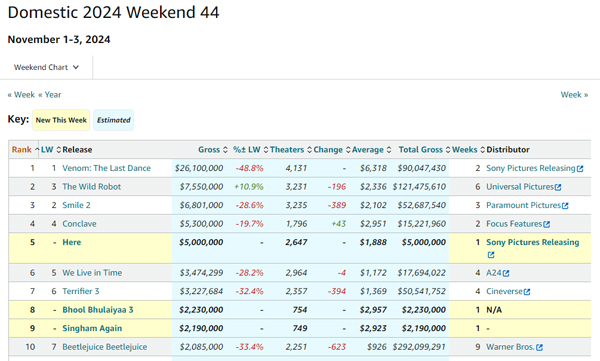
Task: Sort table by Total Gross column
Action: point(424,150)
